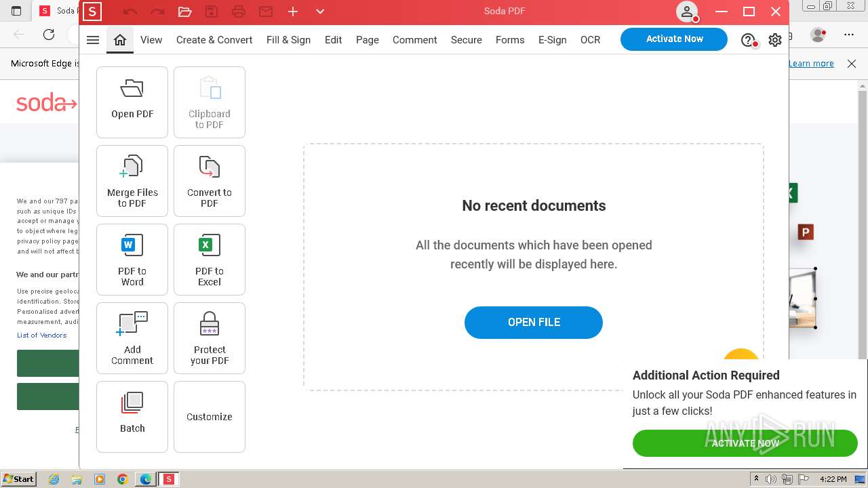868x488 pixels.
Task: Open the Protect your PDF tile
Action: click(x=210, y=338)
